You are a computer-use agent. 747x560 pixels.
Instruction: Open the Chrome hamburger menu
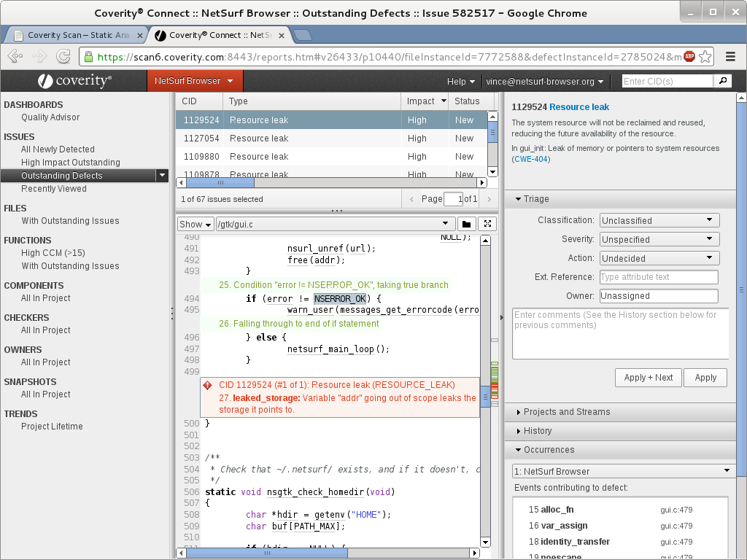[730, 57]
